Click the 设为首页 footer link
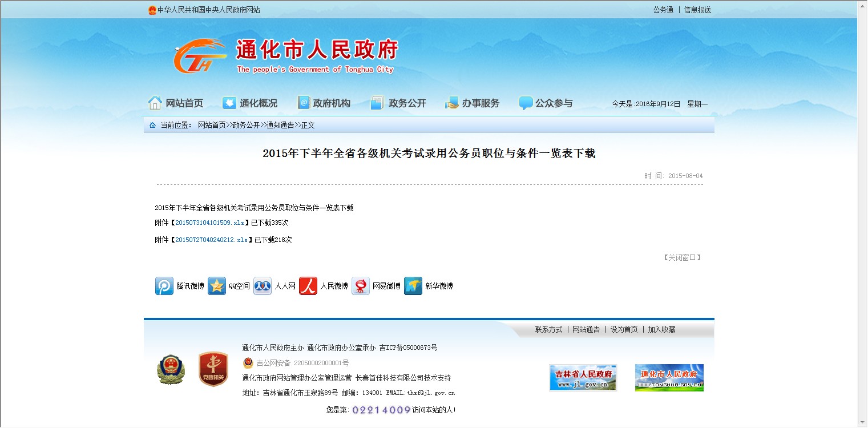 click(x=624, y=329)
